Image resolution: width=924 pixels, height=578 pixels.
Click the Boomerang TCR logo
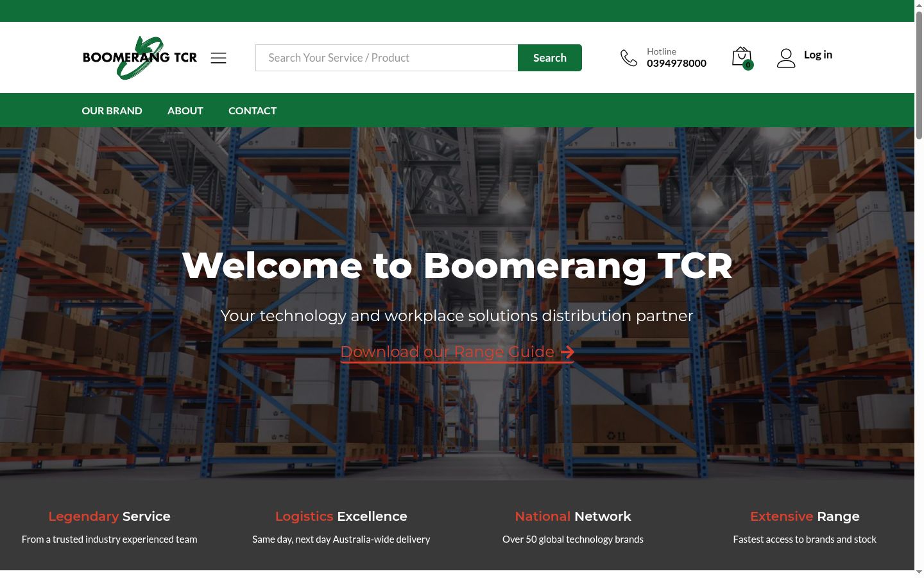140,58
